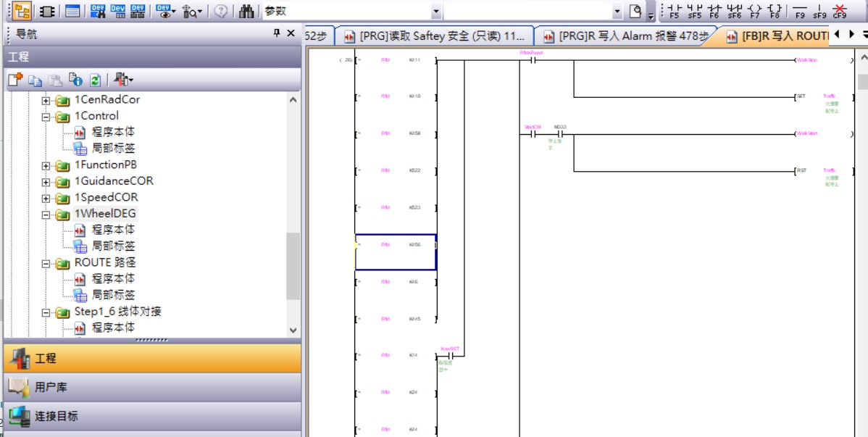868x437 pixels.
Task: Click the application instruction F8 icon
Action: point(775,11)
